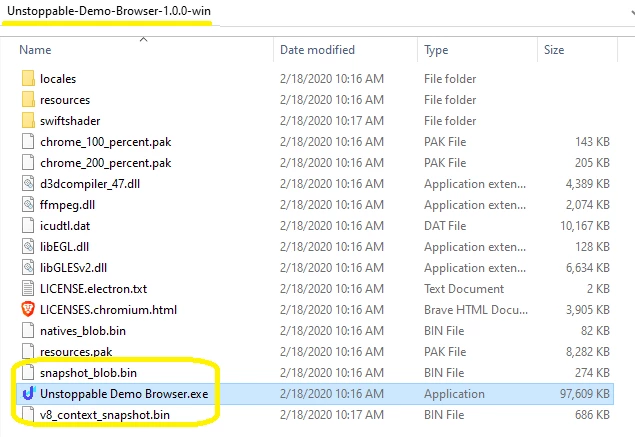
Task: Select file name snapshot_blob.bin
Action: 88,373
